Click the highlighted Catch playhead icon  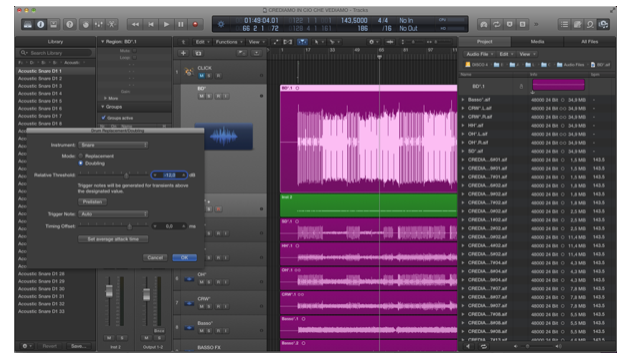[302, 42]
